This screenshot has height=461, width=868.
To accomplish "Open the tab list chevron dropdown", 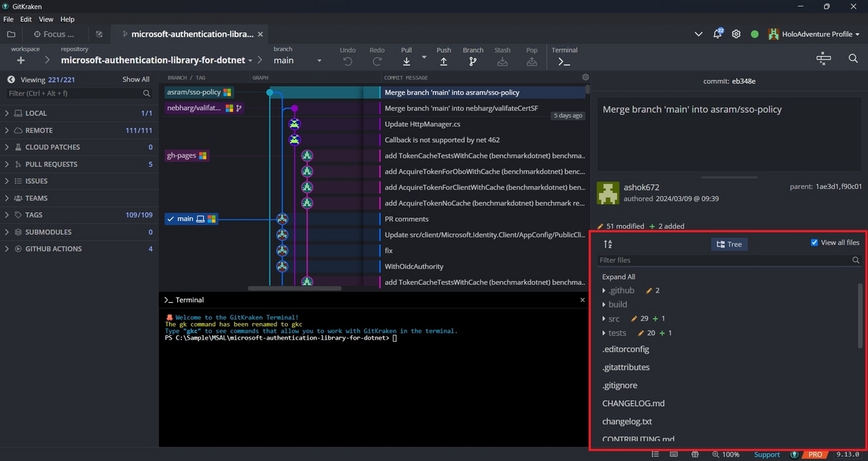I will pos(698,34).
